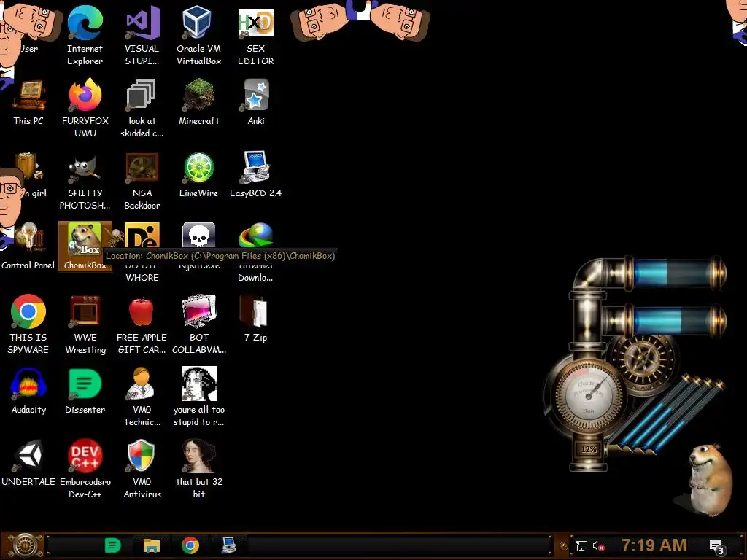Click the computer icon in the taskbar
The height and width of the screenshot is (560, 747).
[229, 545]
